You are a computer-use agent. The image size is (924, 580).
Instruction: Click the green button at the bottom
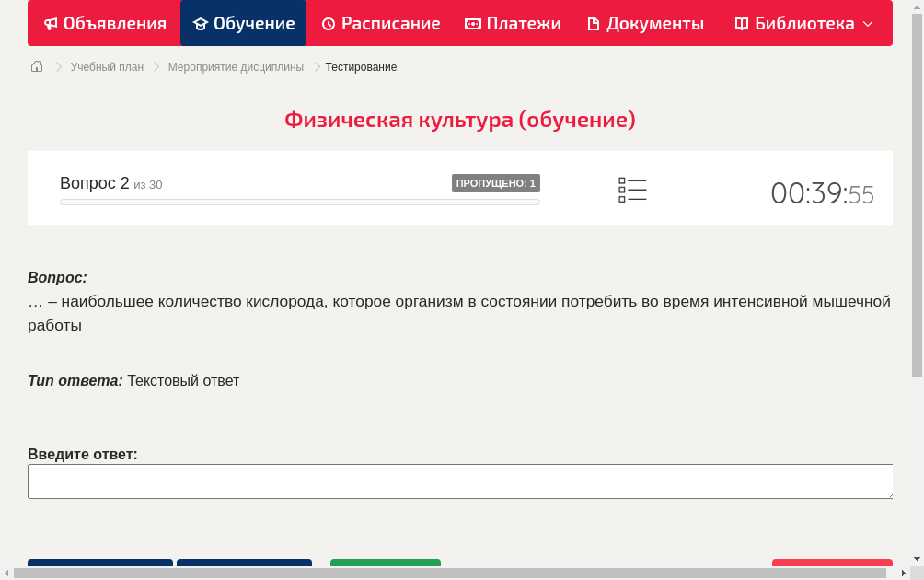click(385, 565)
